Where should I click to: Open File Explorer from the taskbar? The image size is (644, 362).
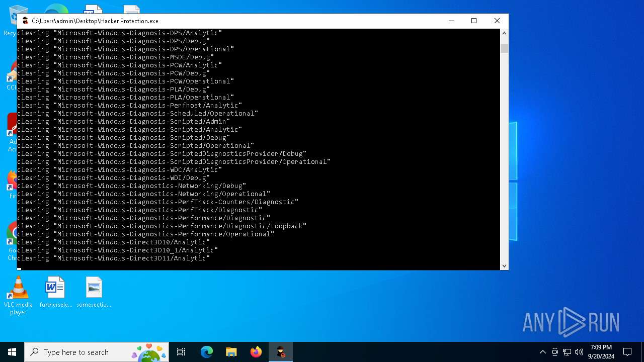point(231,352)
